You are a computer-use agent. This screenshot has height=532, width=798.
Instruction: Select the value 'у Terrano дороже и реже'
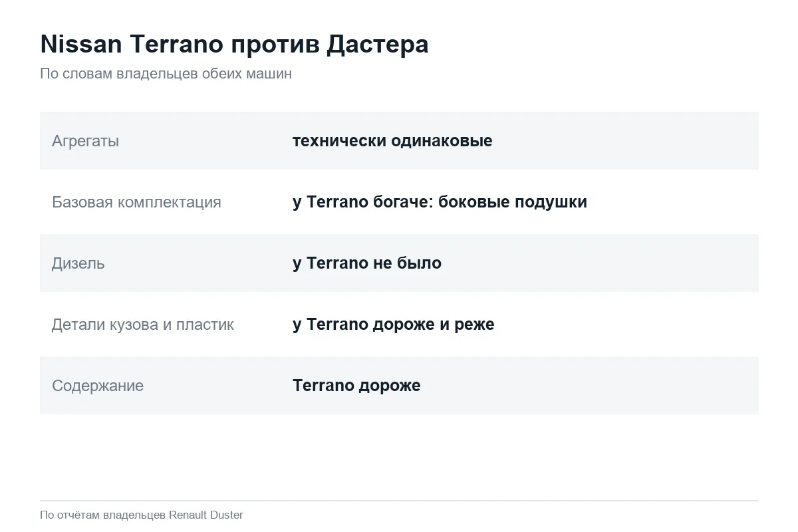(x=394, y=325)
